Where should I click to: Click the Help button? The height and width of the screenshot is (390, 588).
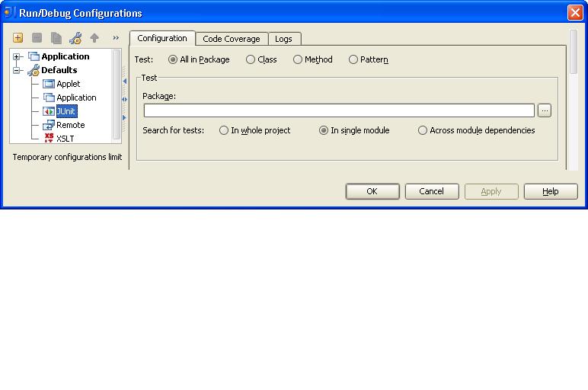pyautogui.click(x=551, y=191)
